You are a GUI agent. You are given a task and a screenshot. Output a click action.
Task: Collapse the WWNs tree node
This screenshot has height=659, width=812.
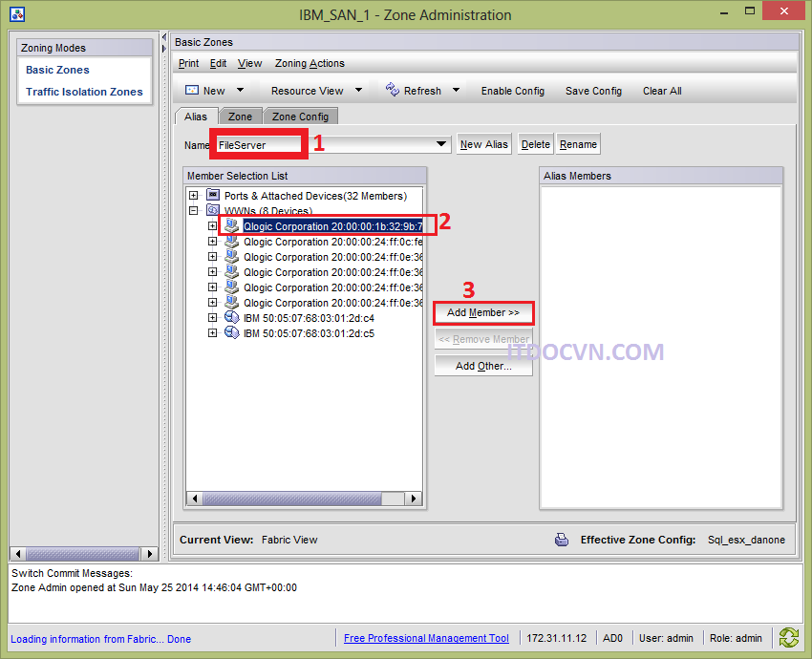point(193,211)
